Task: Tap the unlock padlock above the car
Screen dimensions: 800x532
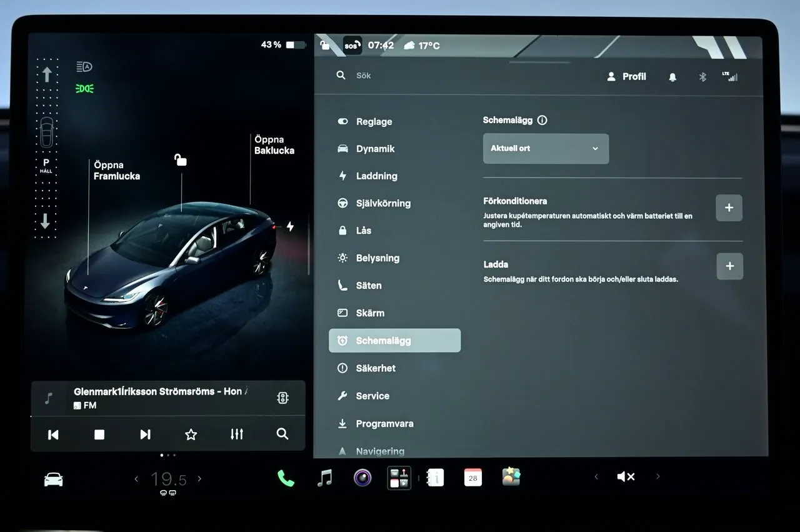Action: (x=180, y=160)
